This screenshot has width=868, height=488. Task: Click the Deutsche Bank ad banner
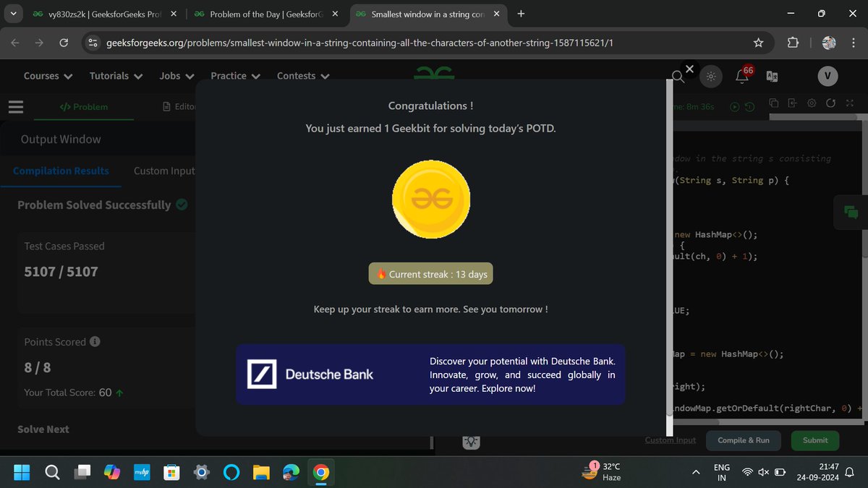click(x=430, y=374)
